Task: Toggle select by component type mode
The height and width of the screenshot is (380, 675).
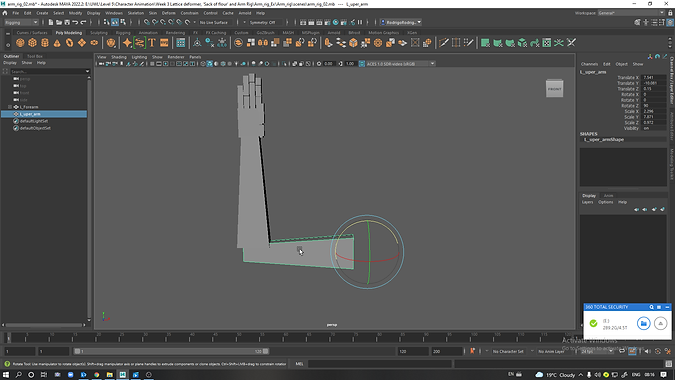Action: click(123, 22)
